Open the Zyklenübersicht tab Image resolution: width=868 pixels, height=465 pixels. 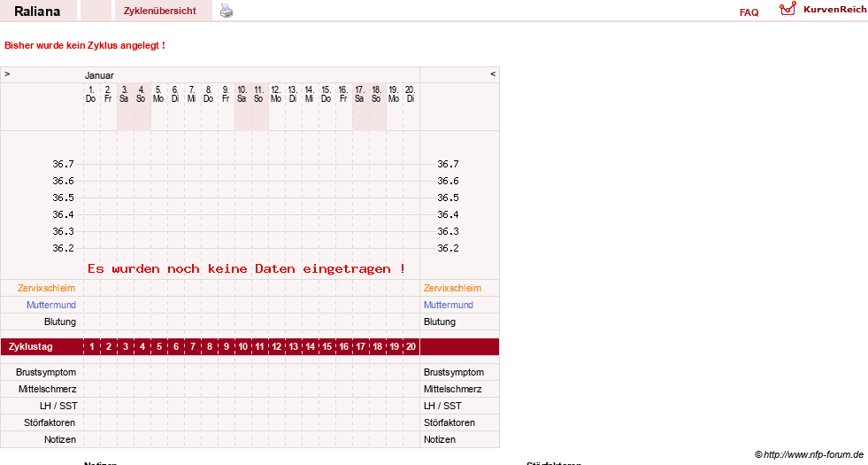click(160, 11)
